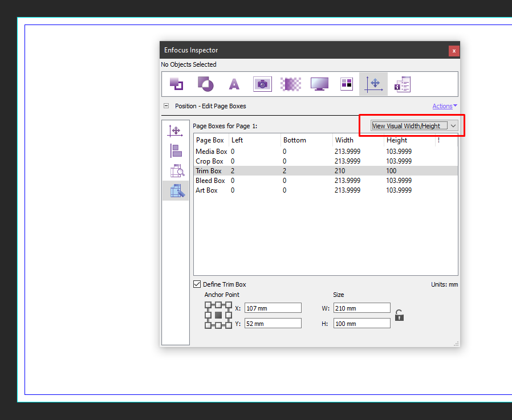This screenshot has height=420, width=512.
Task: Uncheck the Define Trim Box checkbox
Action: (x=197, y=284)
